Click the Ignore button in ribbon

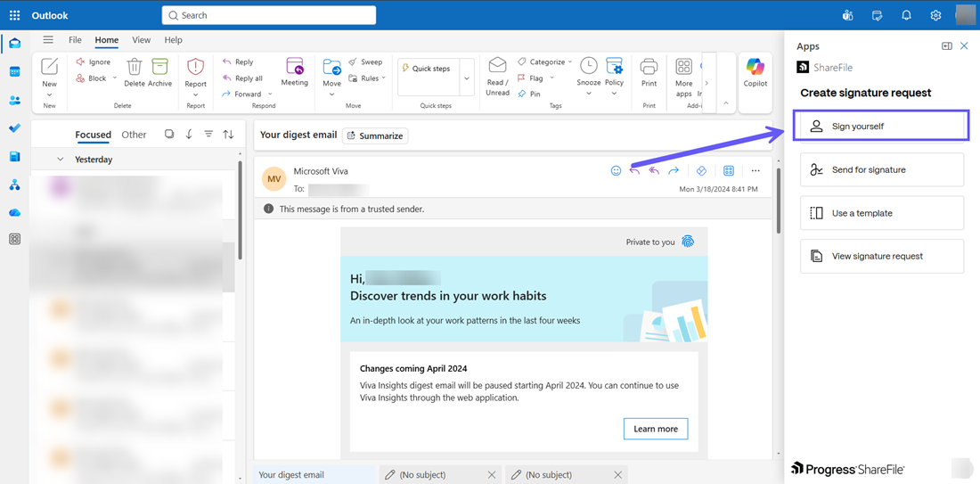tap(94, 62)
